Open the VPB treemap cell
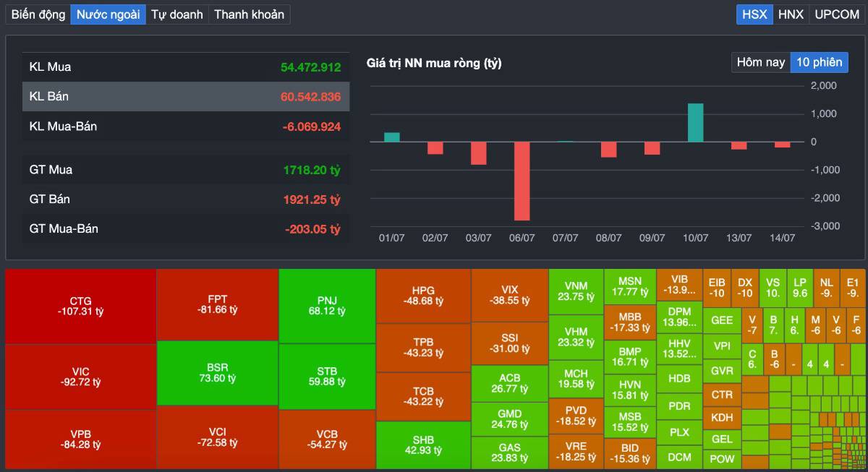 (81, 439)
